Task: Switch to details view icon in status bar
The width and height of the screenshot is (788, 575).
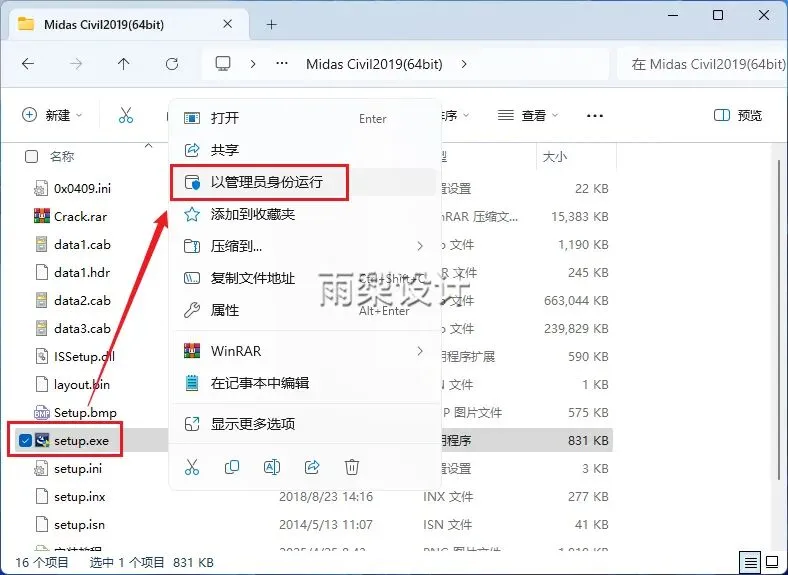Action: (x=750, y=562)
